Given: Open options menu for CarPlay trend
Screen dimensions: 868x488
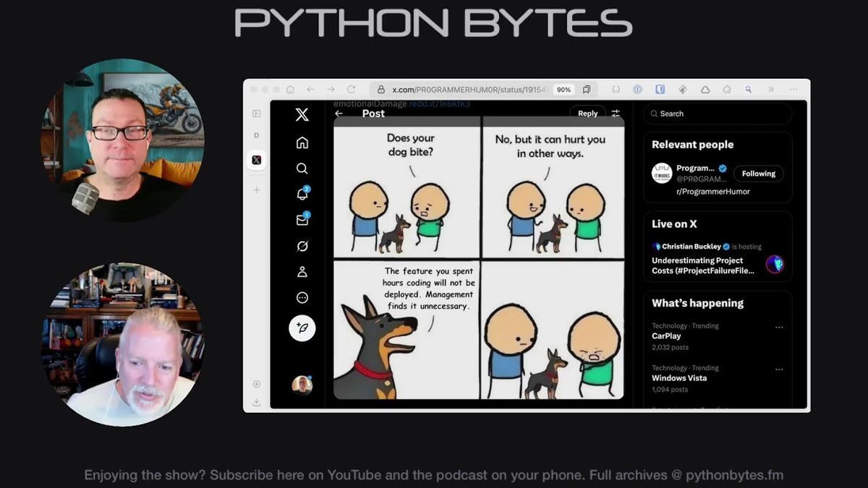Looking at the screenshot, I should pos(779,327).
